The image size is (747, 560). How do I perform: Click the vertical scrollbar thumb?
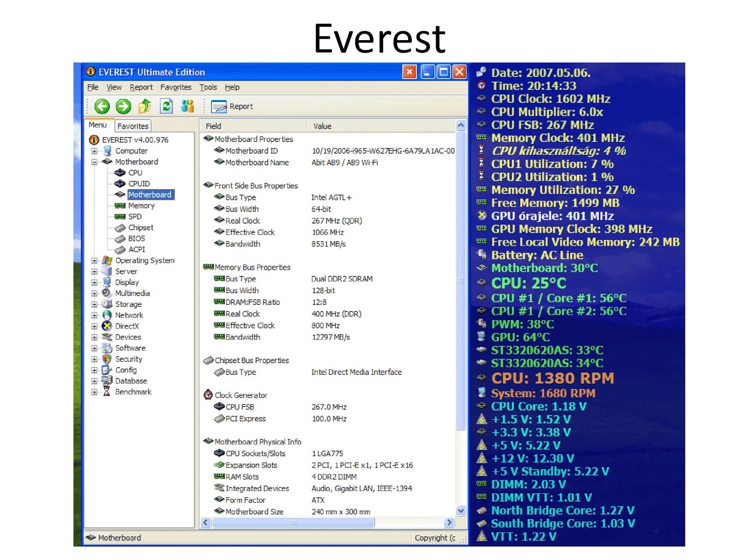click(x=461, y=280)
